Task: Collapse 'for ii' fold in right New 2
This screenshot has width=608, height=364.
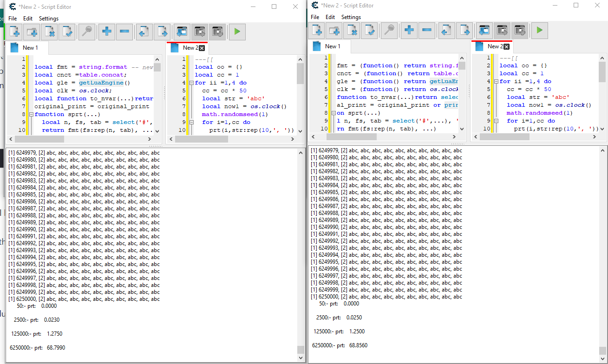Action: [x=496, y=81]
